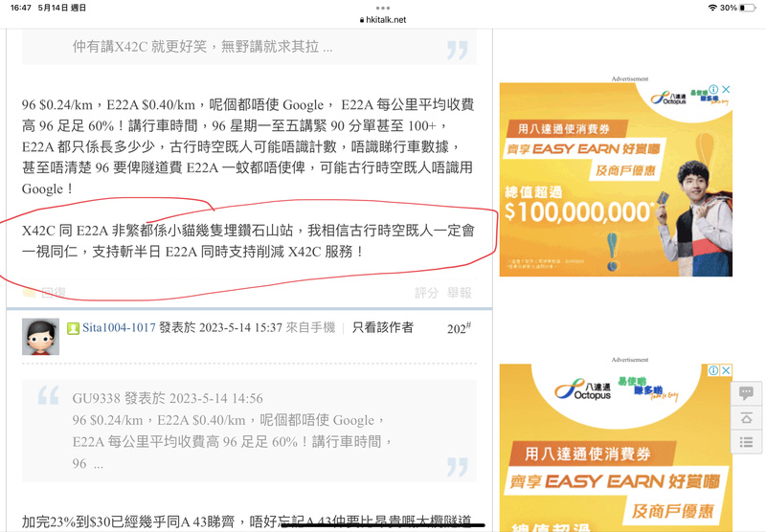
Task: Tap the three-dot multitasking menu at top
Action: point(383,7)
